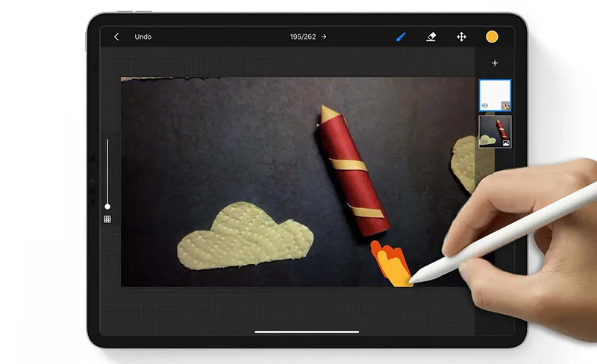Add a new layer with plus
This screenshot has height=364, width=597.
click(x=495, y=63)
